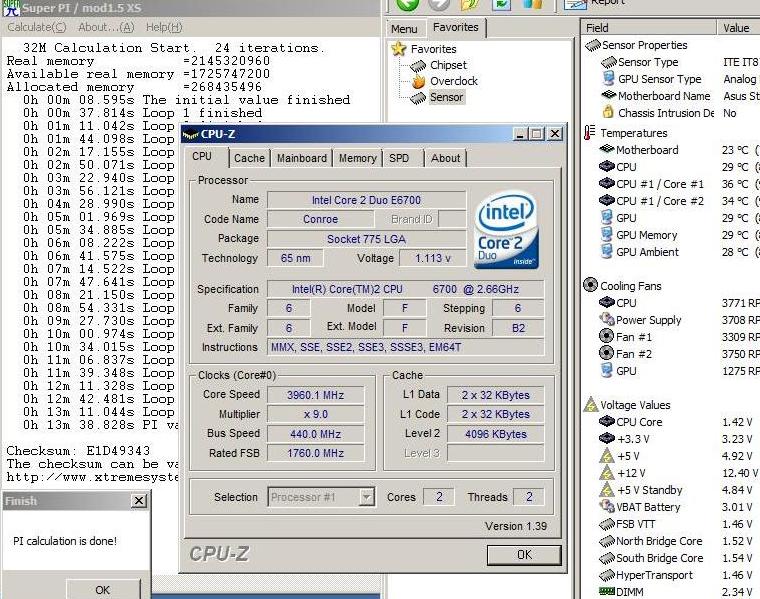Open the Cache tab in CPU-Z

[x=249, y=158]
